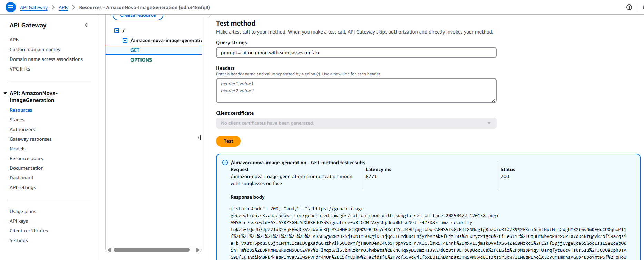Click the resource tree horizontal scrollbar

pyautogui.click(x=152, y=250)
